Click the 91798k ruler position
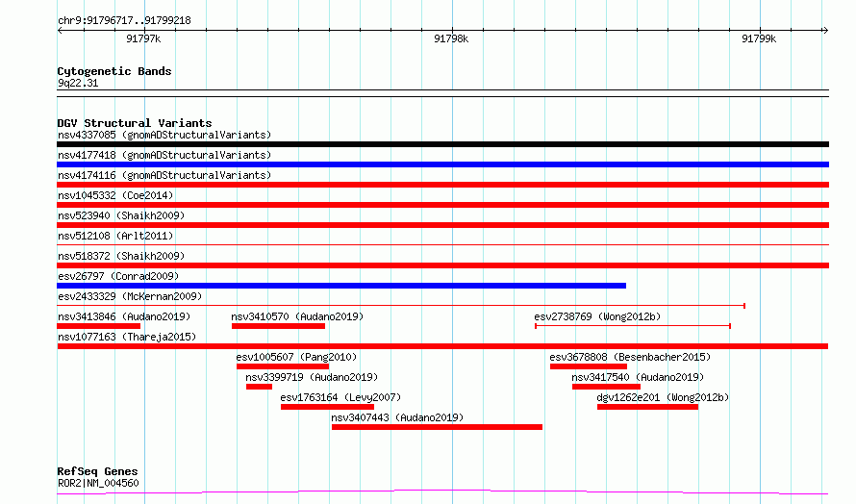The height and width of the screenshot is (504, 856). tap(451, 38)
